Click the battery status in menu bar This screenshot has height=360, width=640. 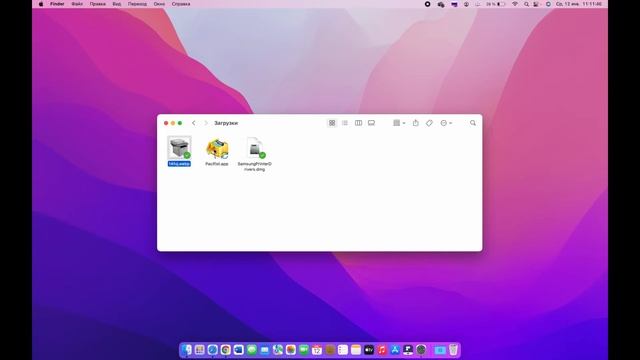coord(496,4)
